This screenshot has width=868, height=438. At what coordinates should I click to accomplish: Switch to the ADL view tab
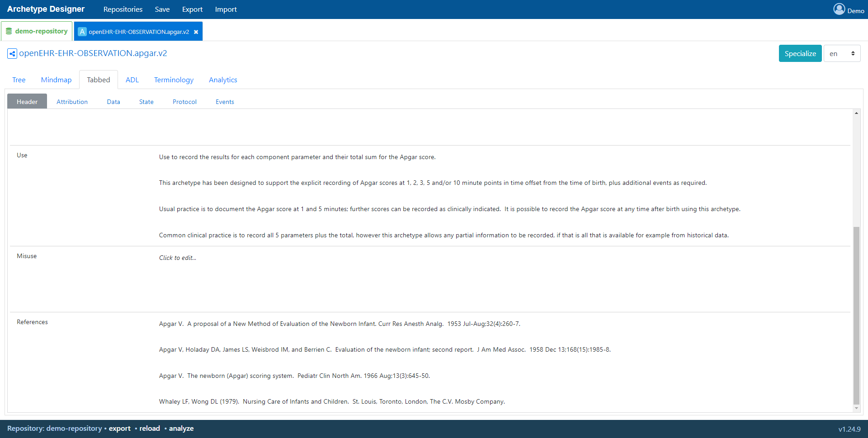point(132,80)
